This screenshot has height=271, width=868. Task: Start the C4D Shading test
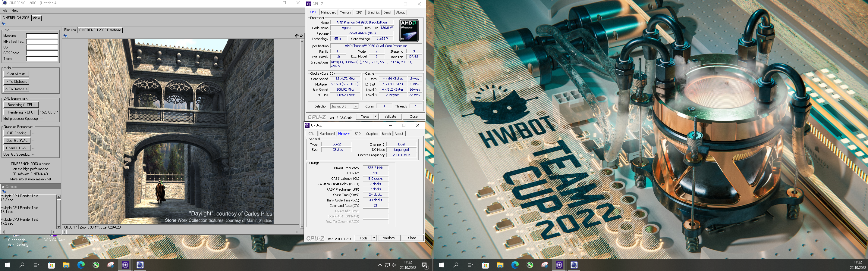pos(17,133)
